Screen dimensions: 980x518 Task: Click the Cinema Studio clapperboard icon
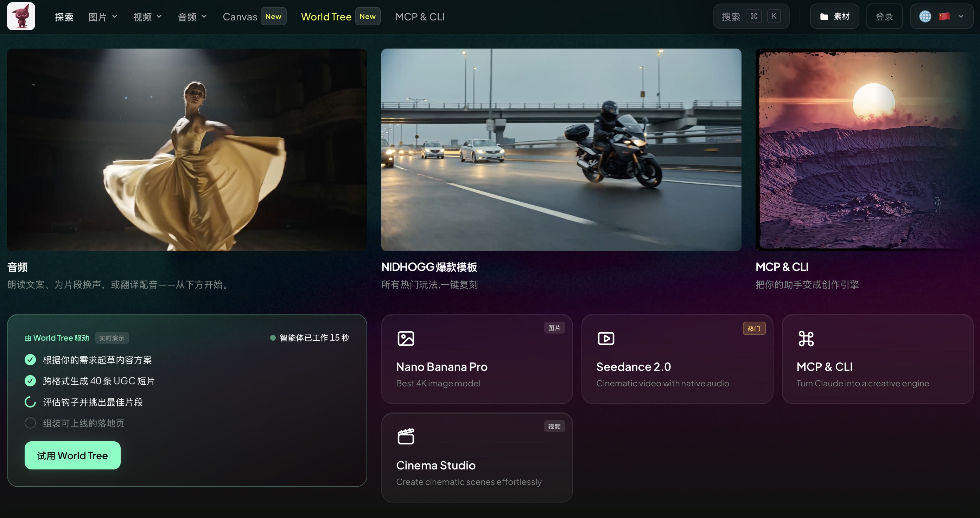tap(406, 437)
